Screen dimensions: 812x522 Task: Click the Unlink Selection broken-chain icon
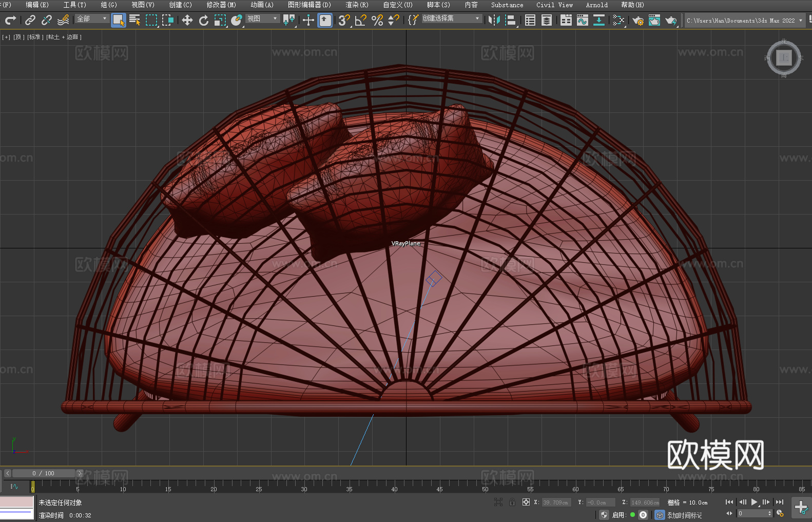47,20
